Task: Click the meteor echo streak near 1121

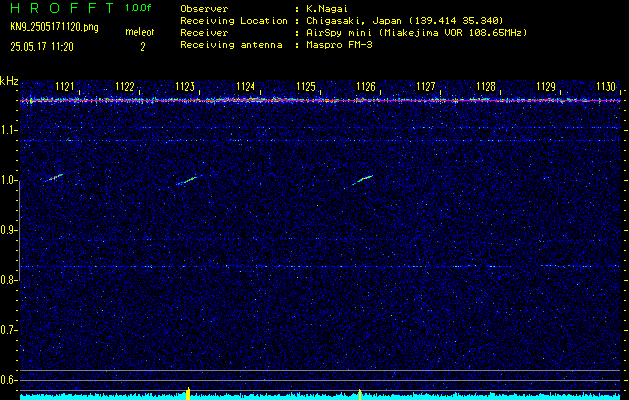Action: coord(53,178)
